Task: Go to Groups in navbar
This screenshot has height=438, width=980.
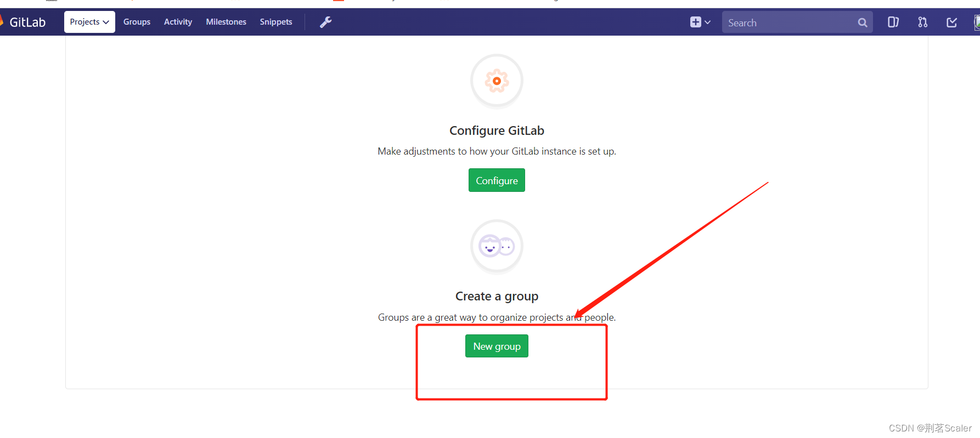Action: [137, 22]
